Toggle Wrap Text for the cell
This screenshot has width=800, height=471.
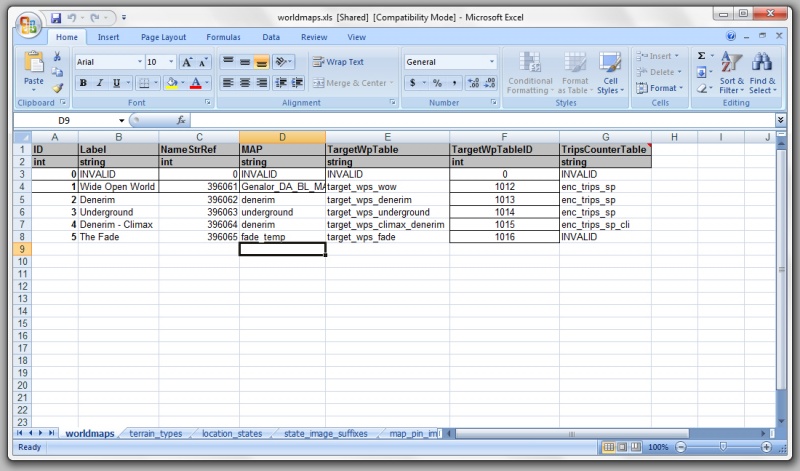click(x=338, y=62)
